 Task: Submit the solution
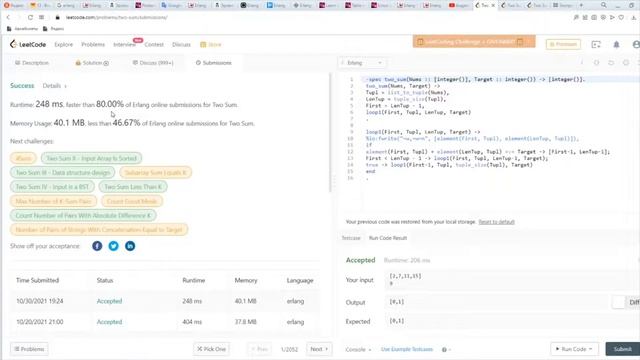click(x=623, y=349)
